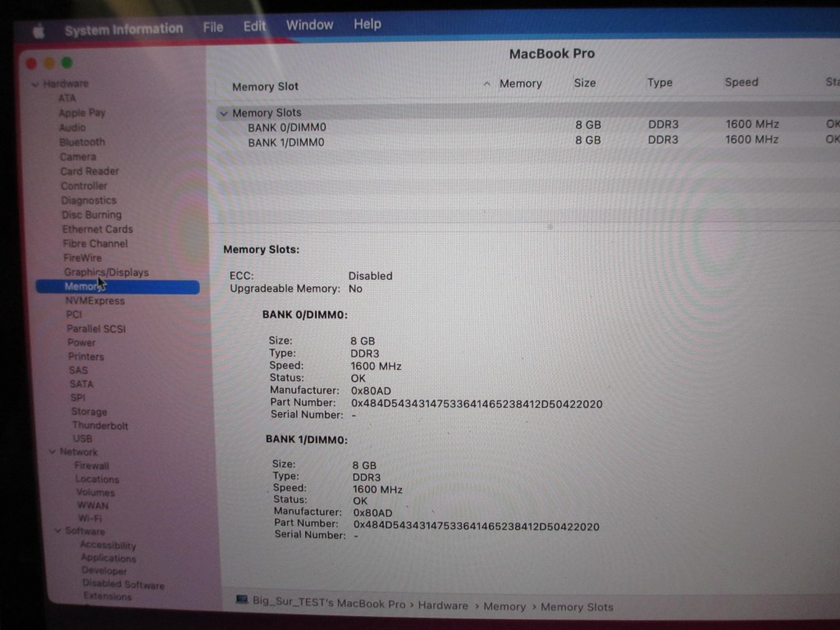Open the System Information app menu

(x=123, y=30)
